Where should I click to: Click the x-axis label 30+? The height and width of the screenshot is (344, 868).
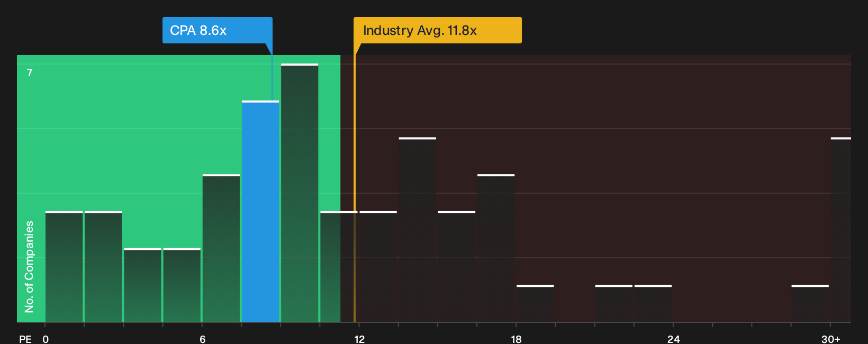830,339
